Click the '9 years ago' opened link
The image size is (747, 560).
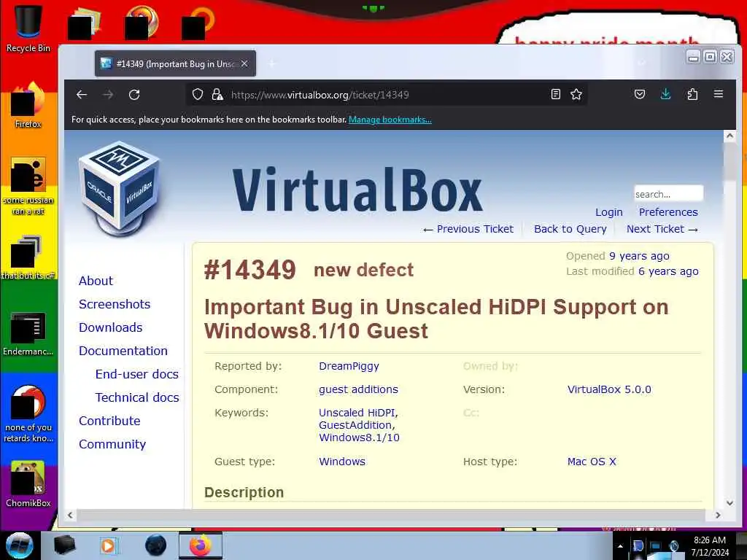[639, 256]
